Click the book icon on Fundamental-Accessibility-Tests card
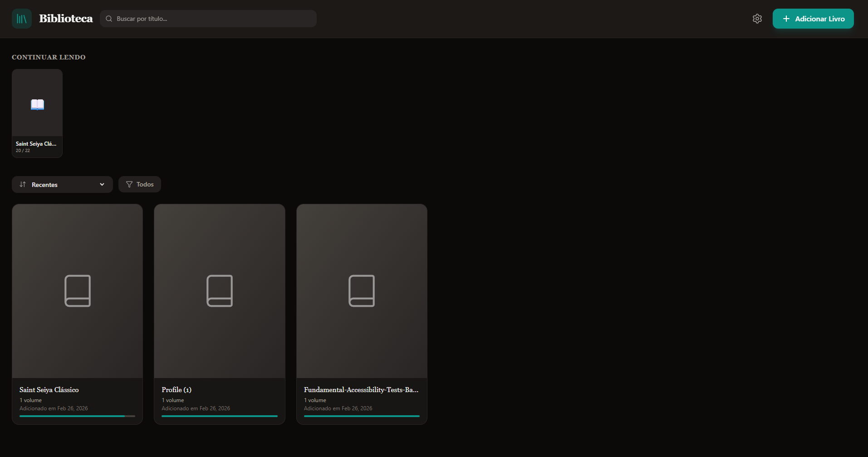This screenshot has width=868, height=457. [x=362, y=290]
